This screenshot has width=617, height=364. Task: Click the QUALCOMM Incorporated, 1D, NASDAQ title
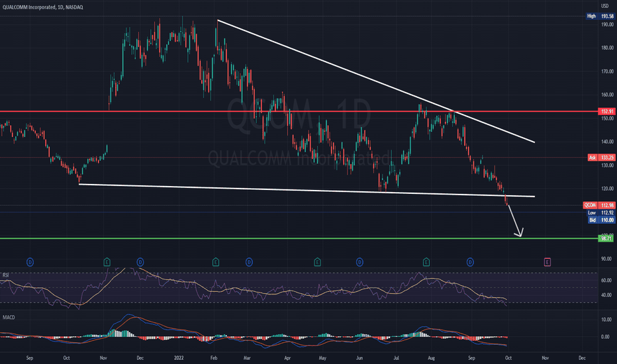click(x=42, y=7)
